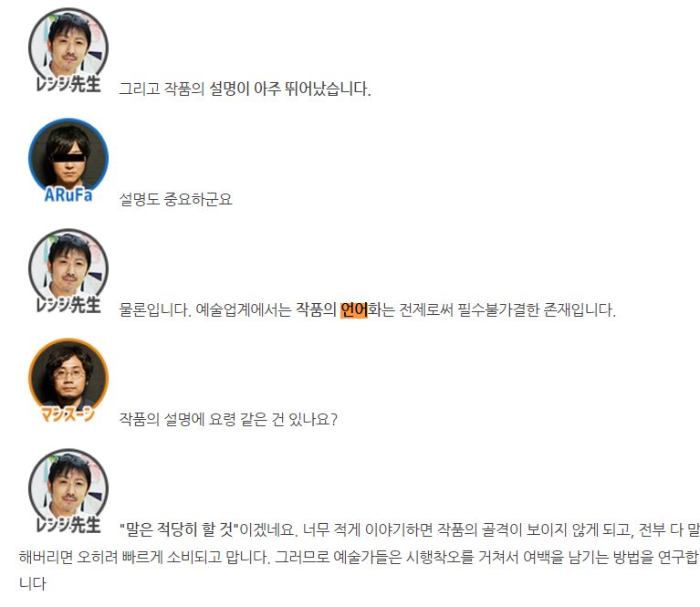Viewport: 700px width, 607px height.
Task: Click レンシ先生 label beside '말은 적당히' quote
Action: click(x=68, y=525)
